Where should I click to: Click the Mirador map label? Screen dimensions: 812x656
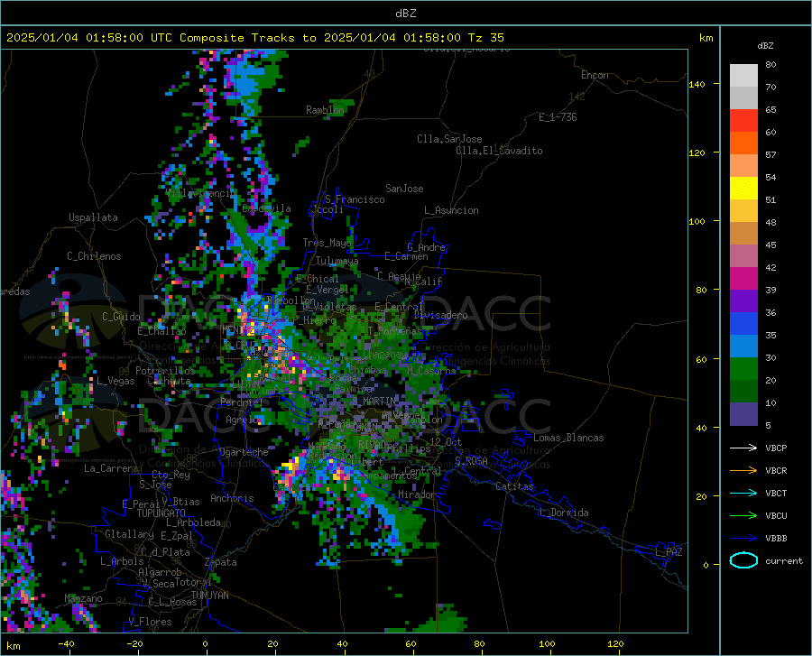pos(417,494)
